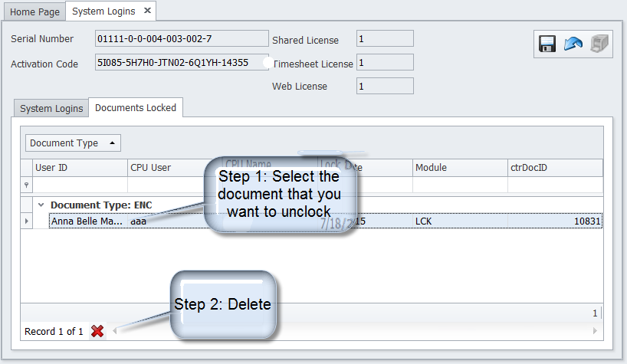
Task: Click the gray printer icon
Action: 599,44
